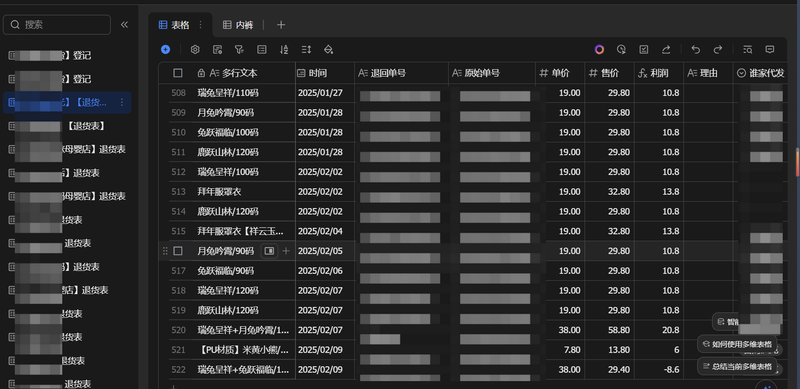Select cell 【PU材质】米黄小熊 in row 521
The height and width of the screenshot is (389, 800).
(244, 350)
